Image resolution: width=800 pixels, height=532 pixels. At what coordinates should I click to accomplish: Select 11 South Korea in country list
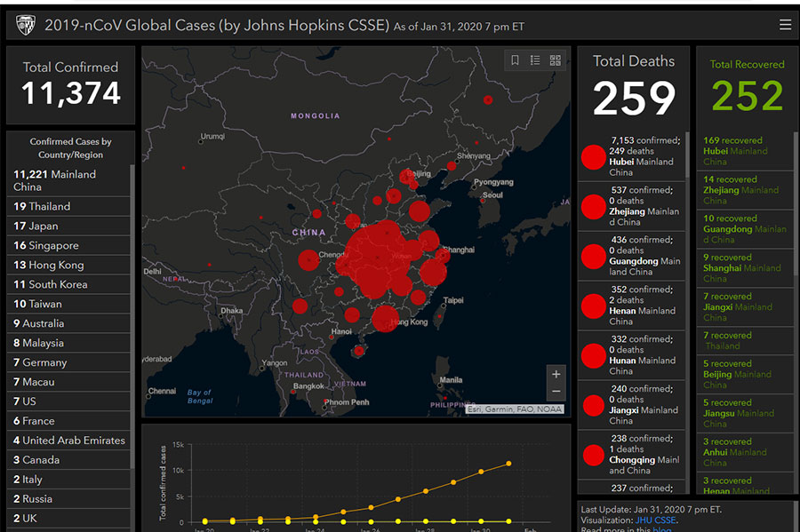click(x=68, y=284)
